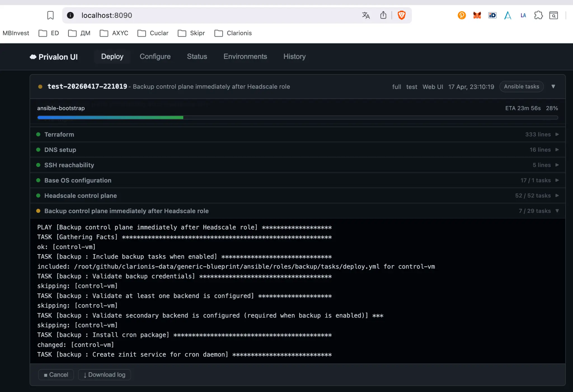Open the Clarionis bookmarks folder

233,33
